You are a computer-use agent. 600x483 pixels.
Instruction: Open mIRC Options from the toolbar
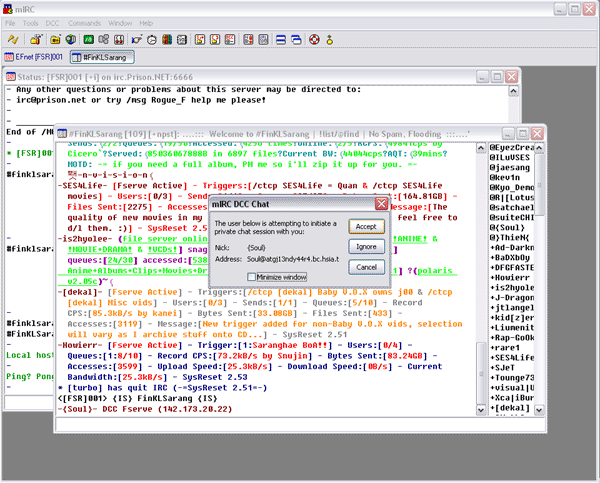point(35,40)
